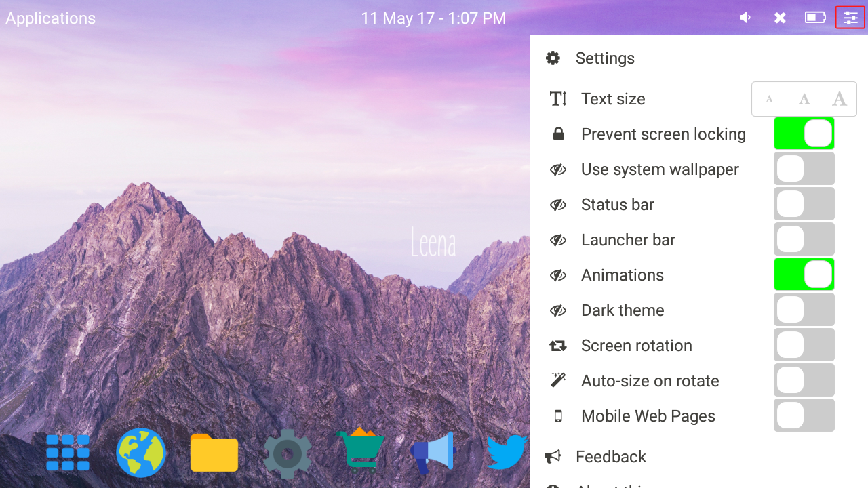
Task: Click the Text size icon
Action: click(x=558, y=99)
